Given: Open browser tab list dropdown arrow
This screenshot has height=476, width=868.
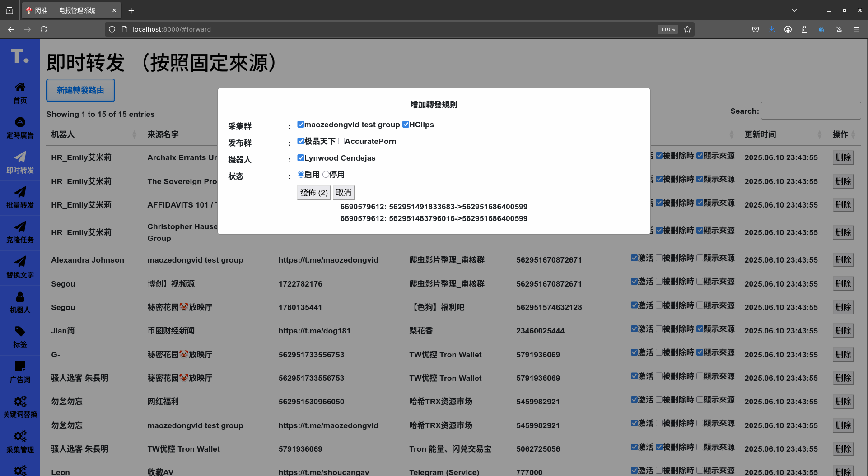Looking at the screenshot, I should (794, 10).
